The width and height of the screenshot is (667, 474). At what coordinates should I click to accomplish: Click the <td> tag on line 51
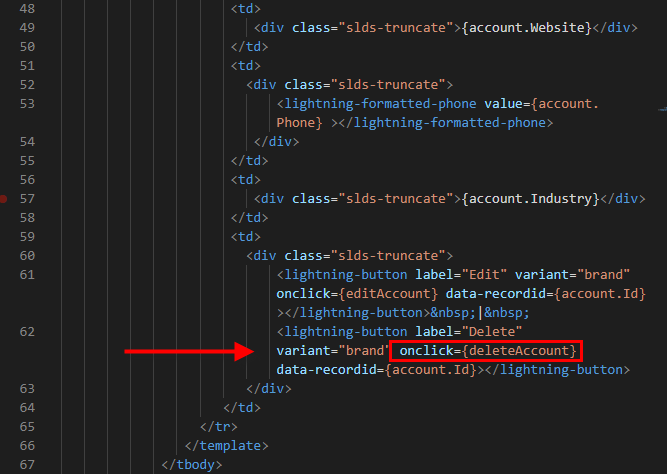point(245,66)
